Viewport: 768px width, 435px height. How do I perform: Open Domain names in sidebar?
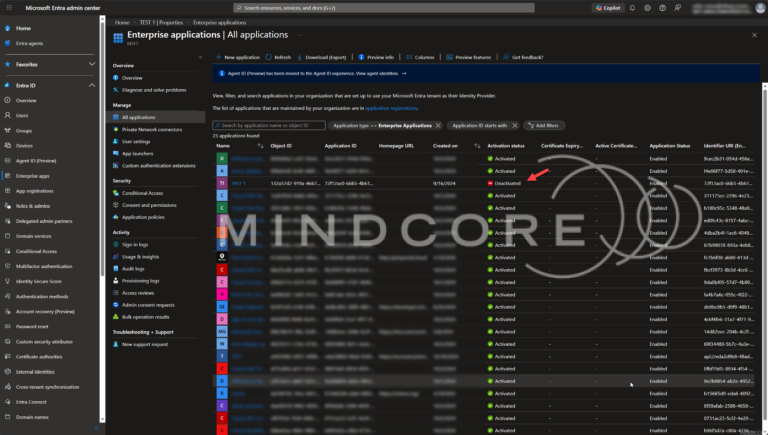coord(32,417)
